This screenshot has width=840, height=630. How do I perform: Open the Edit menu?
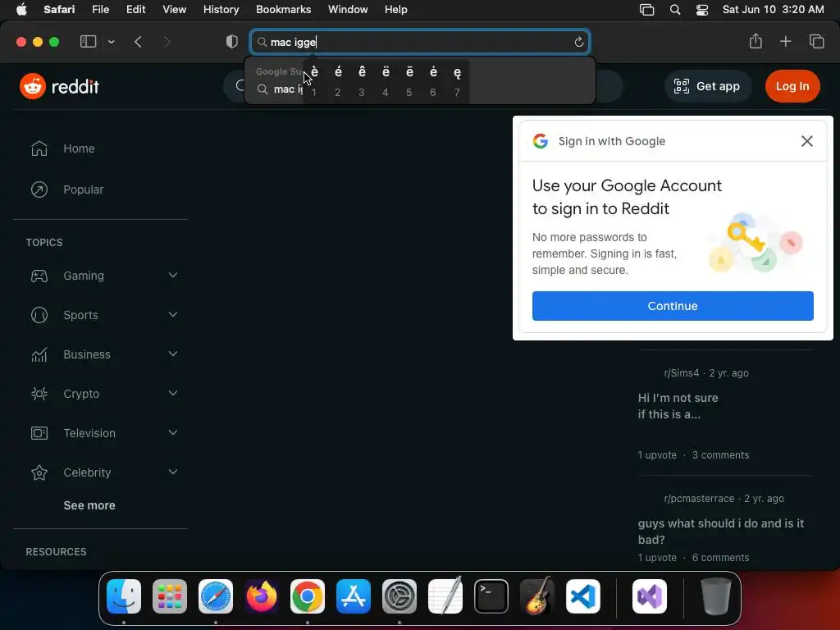coord(135,9)
